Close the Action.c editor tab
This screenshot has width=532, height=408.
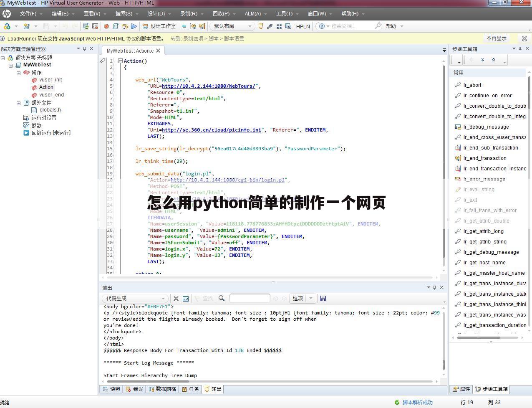coord(158,51)
